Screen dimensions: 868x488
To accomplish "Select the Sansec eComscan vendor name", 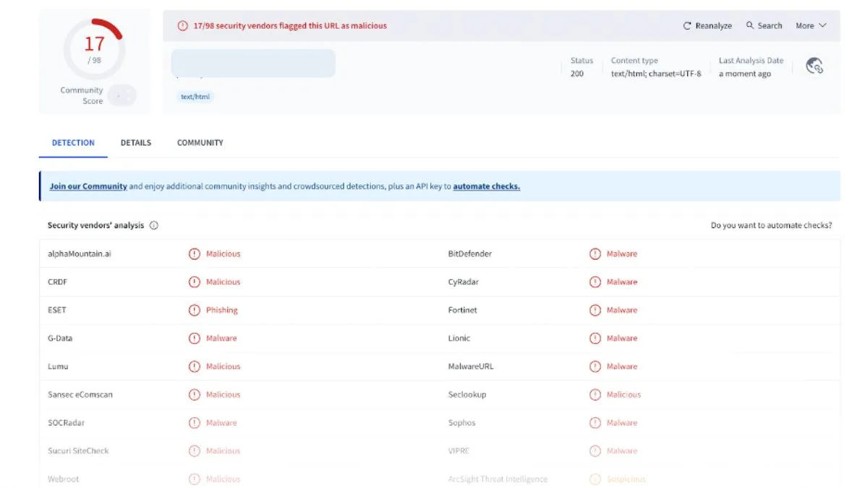I will 80,395.
